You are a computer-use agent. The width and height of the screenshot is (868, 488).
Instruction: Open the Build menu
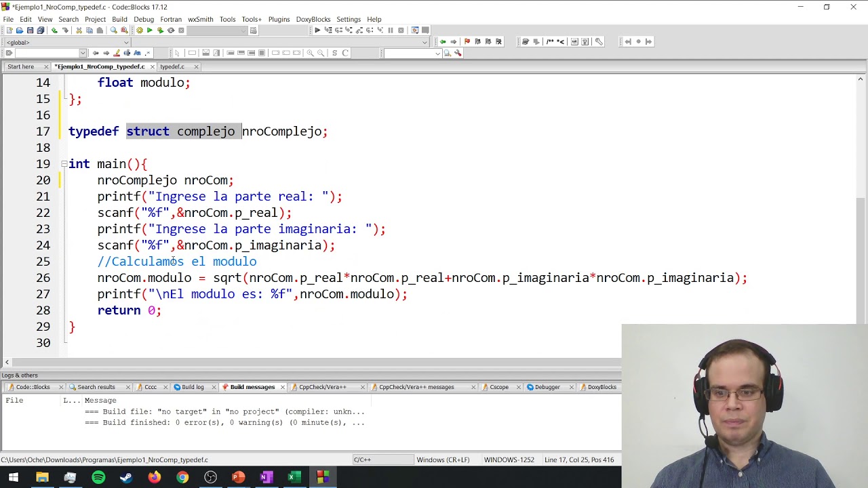pyautogui.click(x=119, y=19)
